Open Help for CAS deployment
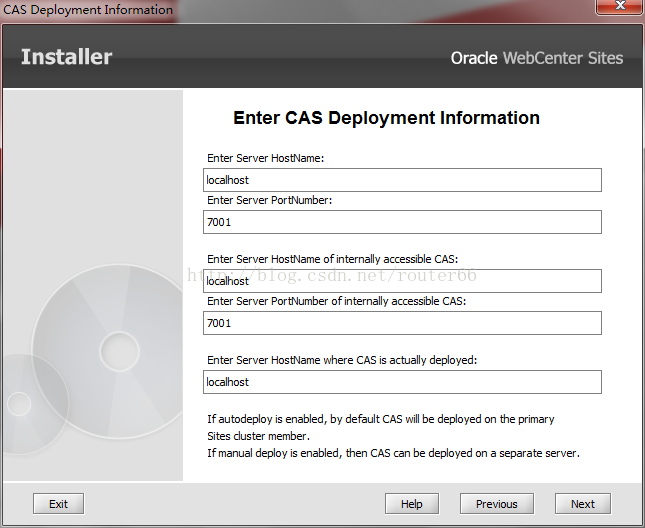 pyautogui.click(x=412, y=504)
